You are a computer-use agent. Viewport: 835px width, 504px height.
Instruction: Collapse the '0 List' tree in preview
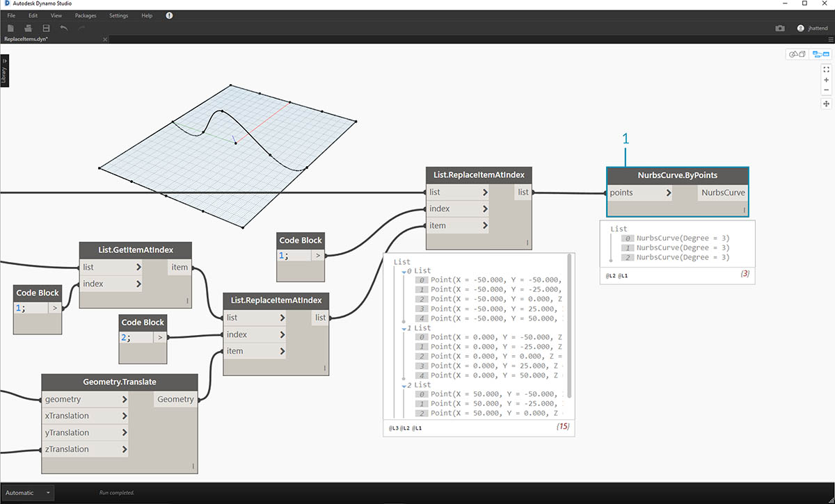tap(402, 271)
